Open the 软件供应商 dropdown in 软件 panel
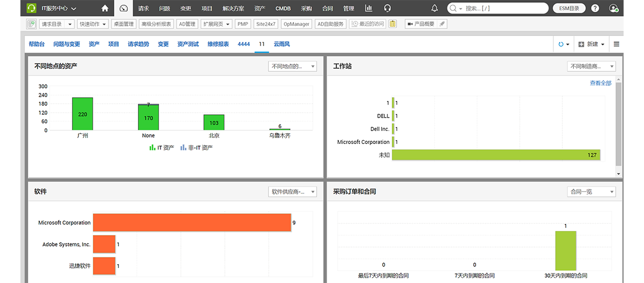644x283 pixels. coord(292,192)
